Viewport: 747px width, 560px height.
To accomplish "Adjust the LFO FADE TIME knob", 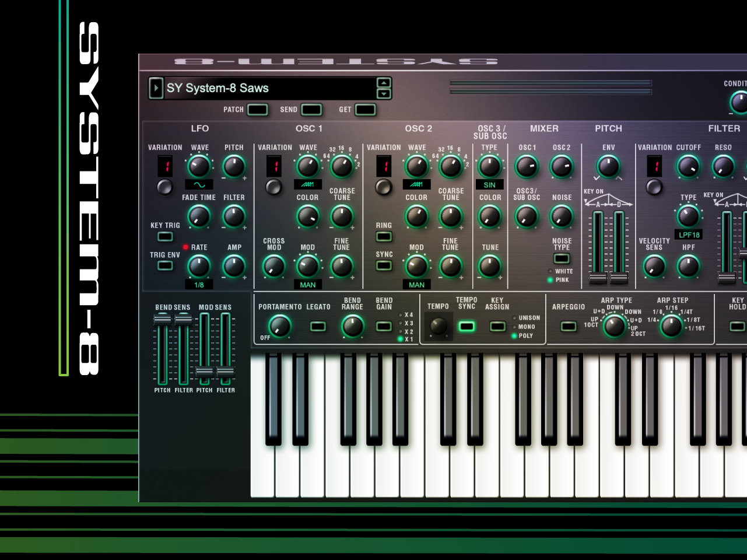I will point(199,217).
